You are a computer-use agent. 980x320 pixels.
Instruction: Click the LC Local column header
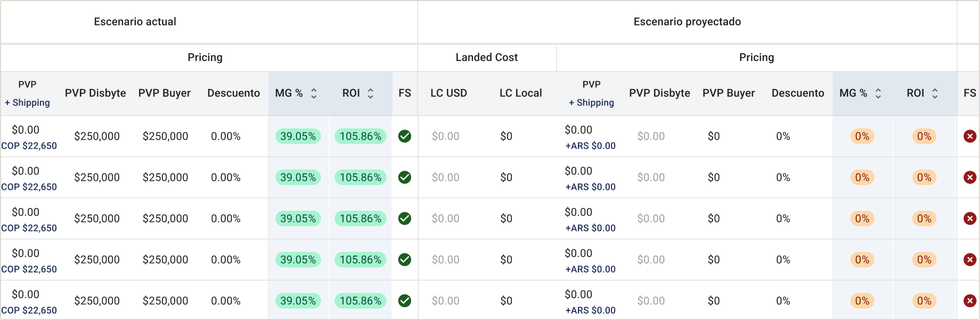point(520,93)
